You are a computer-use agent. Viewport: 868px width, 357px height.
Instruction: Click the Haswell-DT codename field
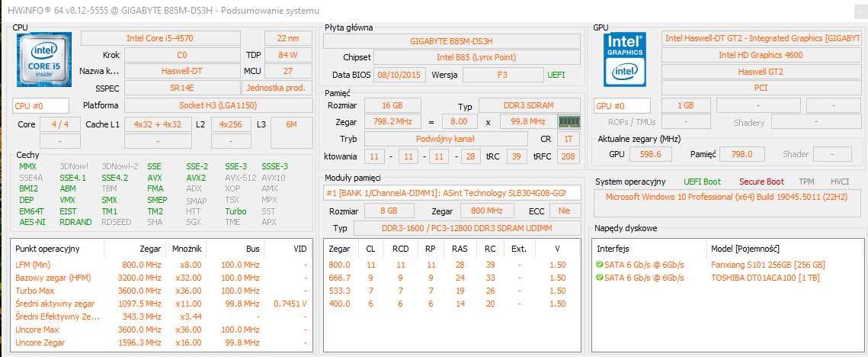[x=182, y=71]
